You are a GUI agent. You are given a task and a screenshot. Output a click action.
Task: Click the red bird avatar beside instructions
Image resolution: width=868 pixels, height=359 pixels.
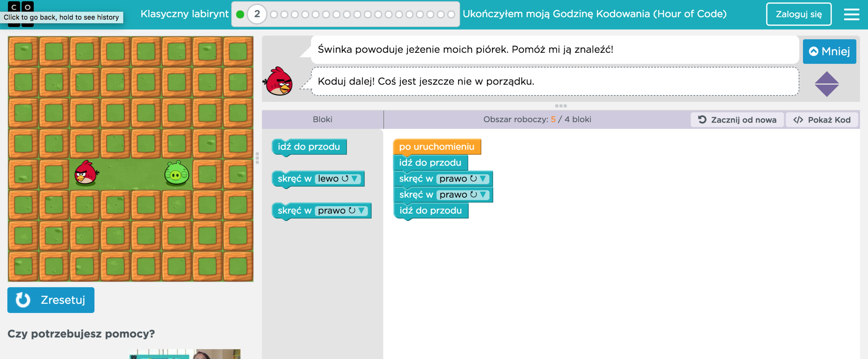[x=278, y=81]
